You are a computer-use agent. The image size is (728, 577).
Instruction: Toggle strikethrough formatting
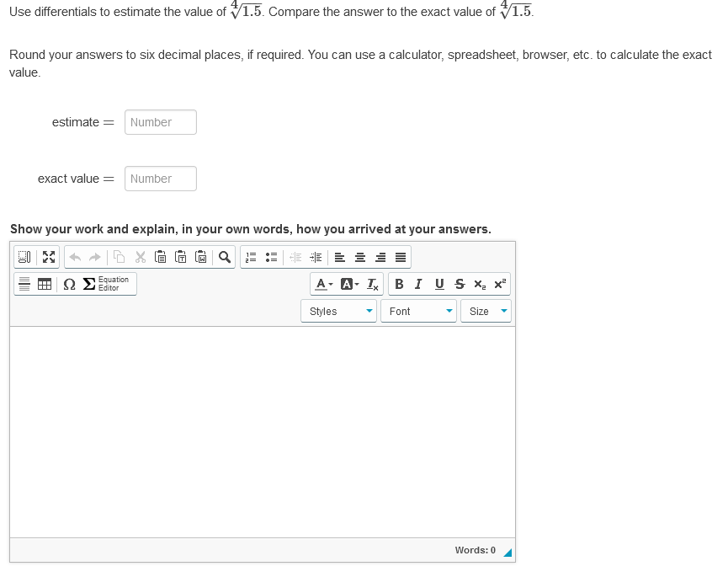pyautogui.click(x=460, y=284)
